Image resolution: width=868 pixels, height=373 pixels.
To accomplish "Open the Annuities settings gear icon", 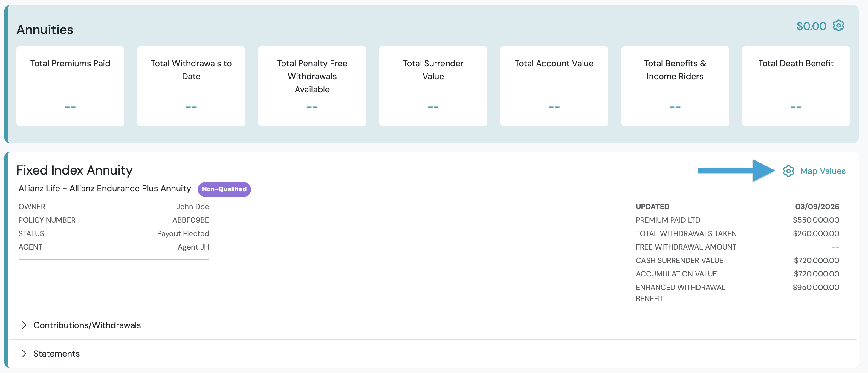I will tap(838, 26).
